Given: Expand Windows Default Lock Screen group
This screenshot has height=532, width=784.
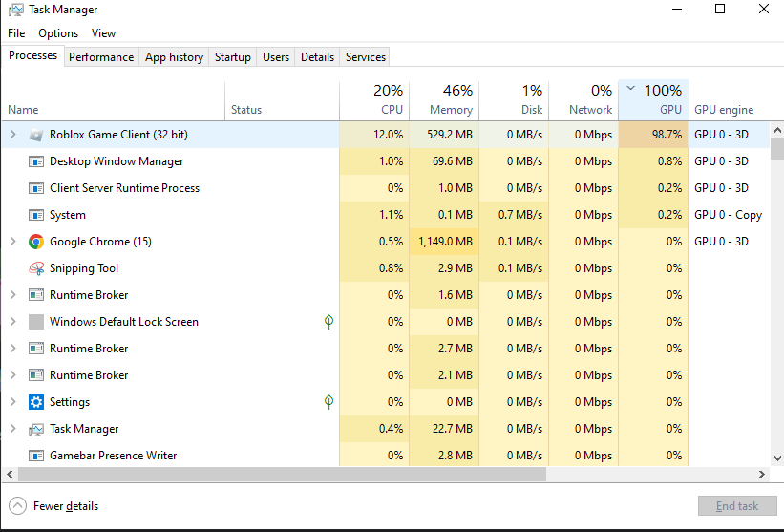Looking at the screenshot, I should [x=13, y=322].
